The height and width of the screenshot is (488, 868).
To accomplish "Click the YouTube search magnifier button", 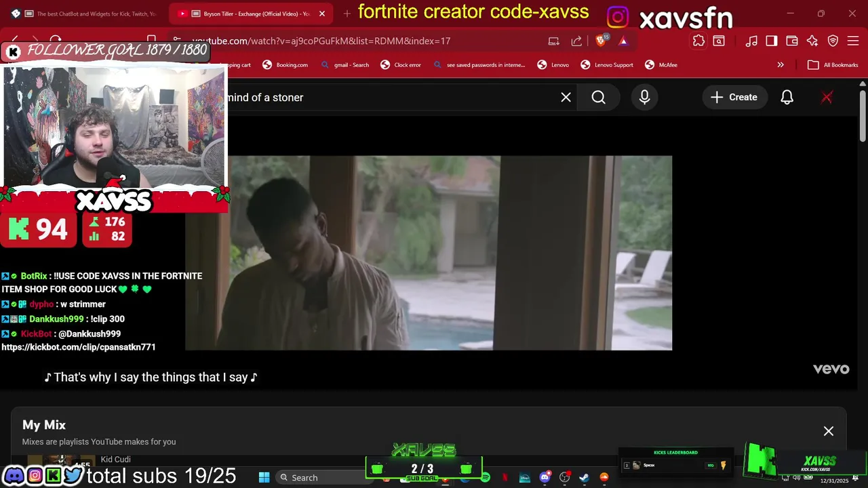I will click(x=598, y=98).
